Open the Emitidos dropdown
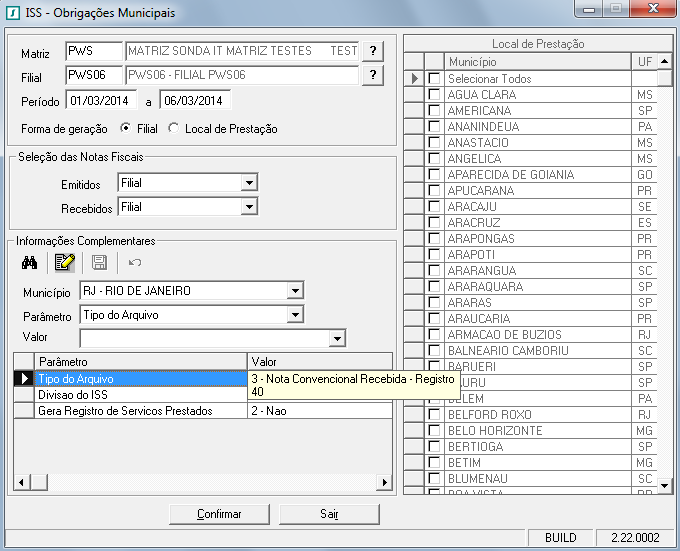The width and height of the screenshot is (680, 551). pyautogui.click(x=249, y=183)
